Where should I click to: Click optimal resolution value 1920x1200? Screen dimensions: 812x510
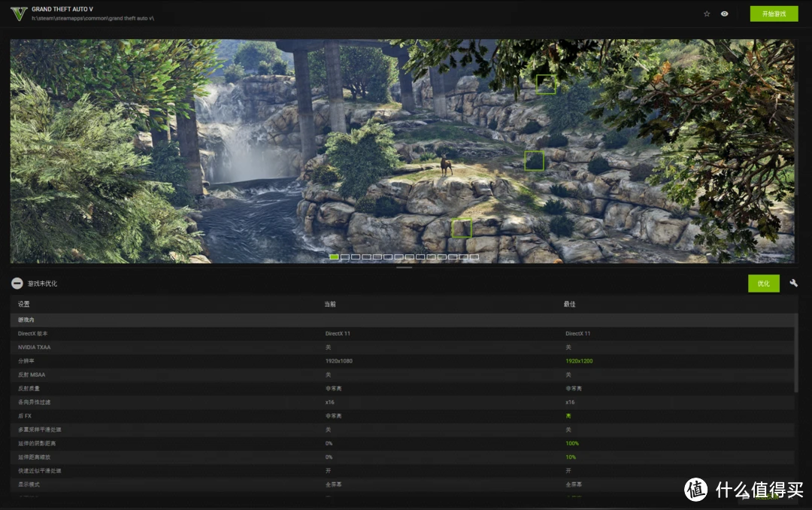pyautogui.click(x=579, y=361)
